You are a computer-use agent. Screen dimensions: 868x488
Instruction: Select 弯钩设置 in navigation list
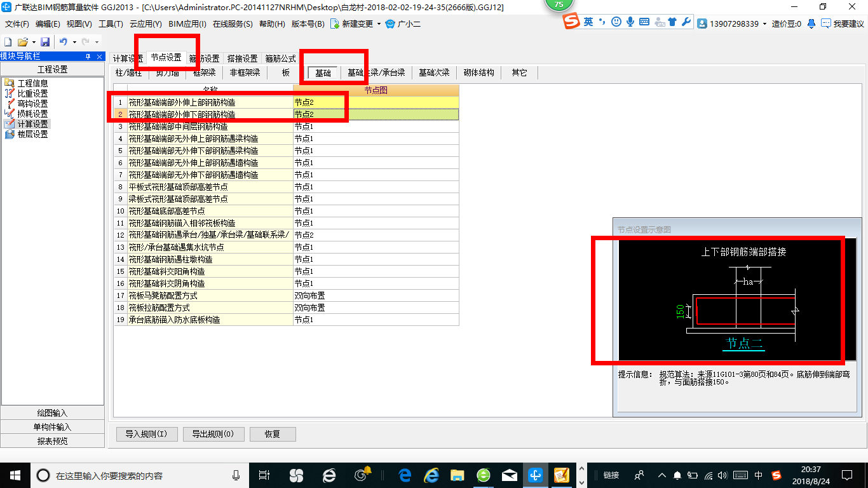point(32,104)
